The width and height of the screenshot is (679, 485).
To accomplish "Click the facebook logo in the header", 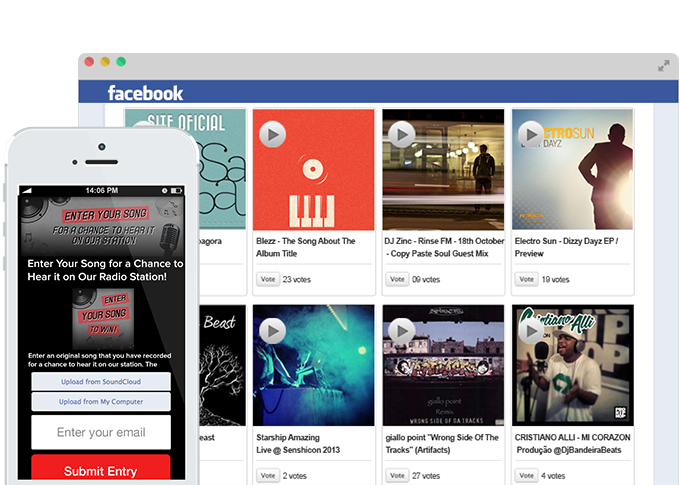I will 146,93.
